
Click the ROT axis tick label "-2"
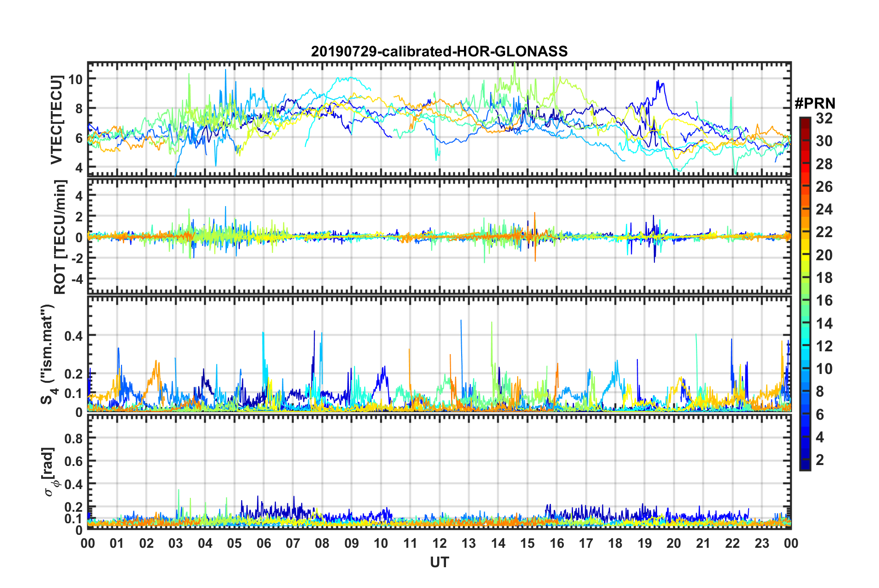76,258
